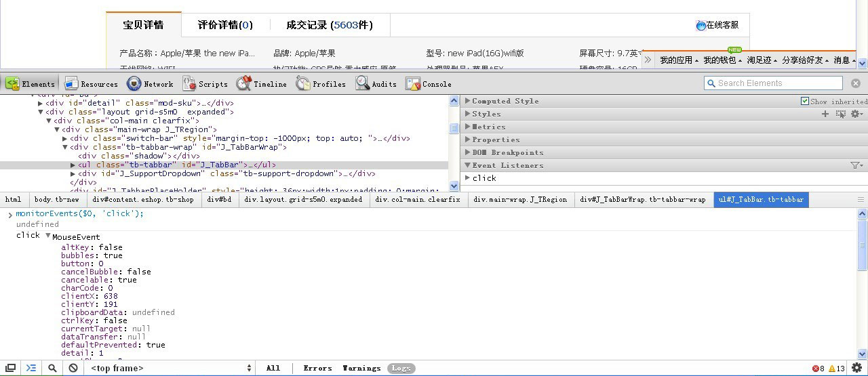
Task: Open the Event Listeners filter dropdown
Action: click(856, 165)
